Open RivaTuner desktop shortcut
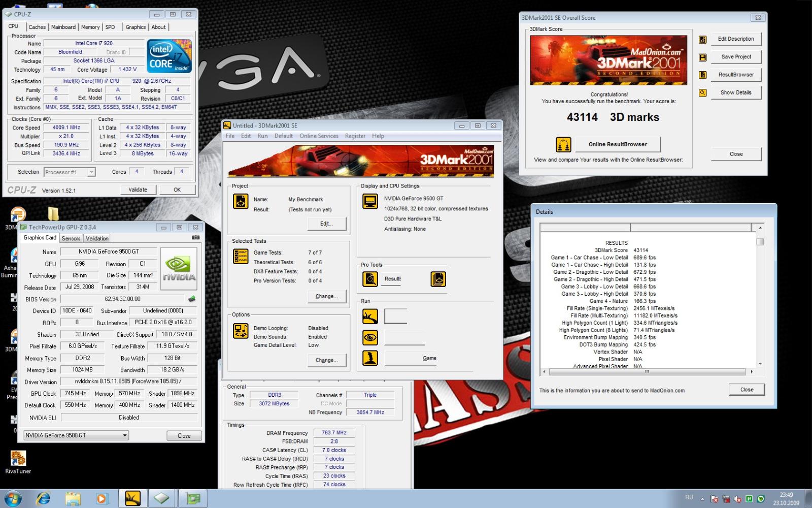The image size is (812, 508). coord(18,462)
